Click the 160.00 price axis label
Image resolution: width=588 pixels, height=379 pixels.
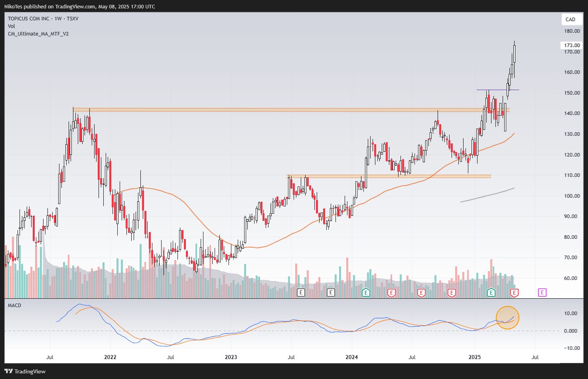(x=572, y=72)
